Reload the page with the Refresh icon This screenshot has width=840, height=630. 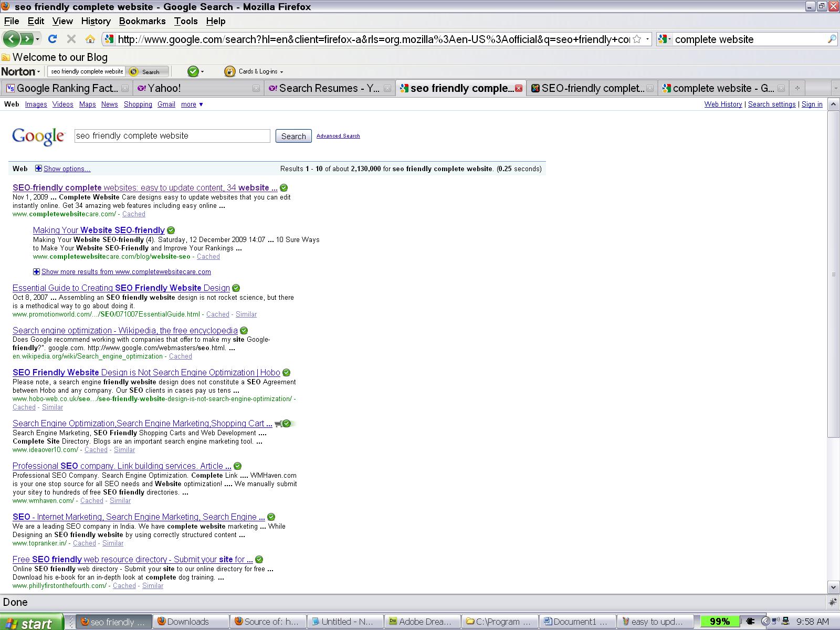tap(52, 39)
